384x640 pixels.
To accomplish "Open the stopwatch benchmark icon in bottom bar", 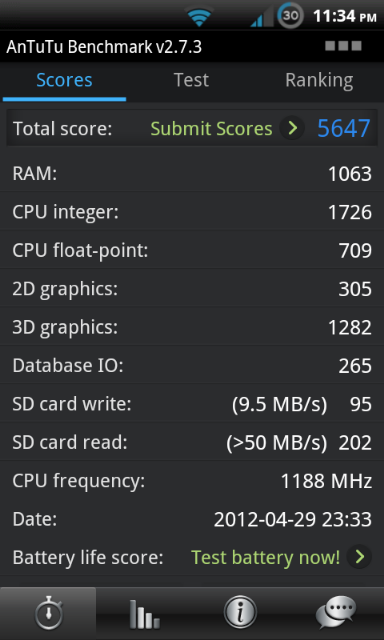I will [48, 613].
